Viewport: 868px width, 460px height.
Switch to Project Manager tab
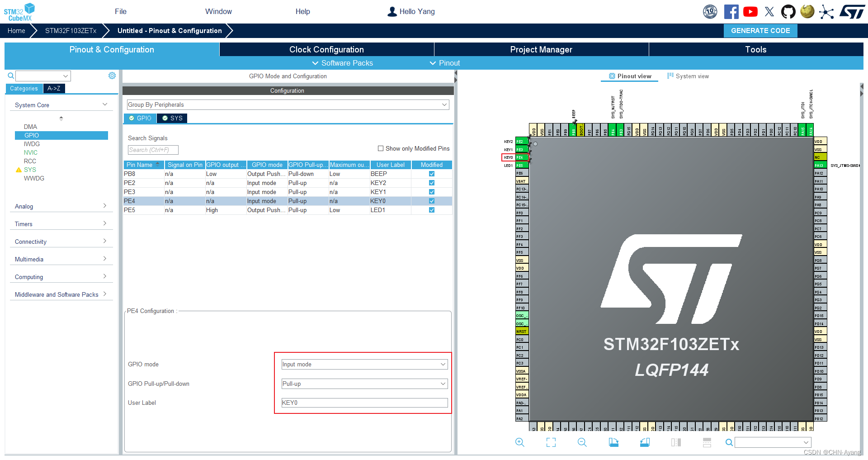tap(541, 49)
